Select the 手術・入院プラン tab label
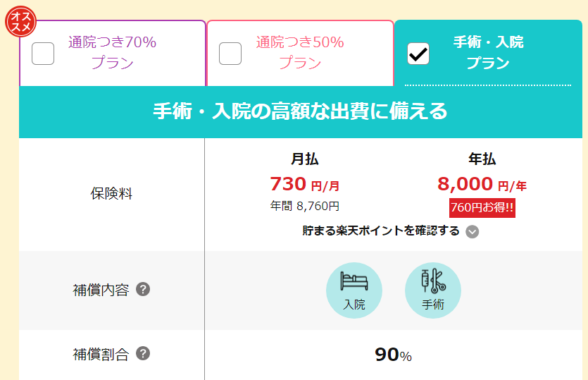This screenshot has width=588, height=380. pos(488,53)
